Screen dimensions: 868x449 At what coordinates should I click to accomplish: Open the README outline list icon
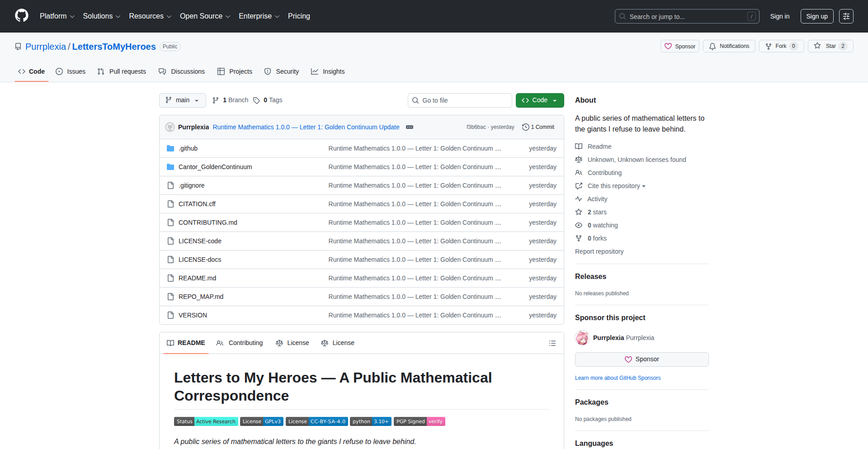click(552, 343)
